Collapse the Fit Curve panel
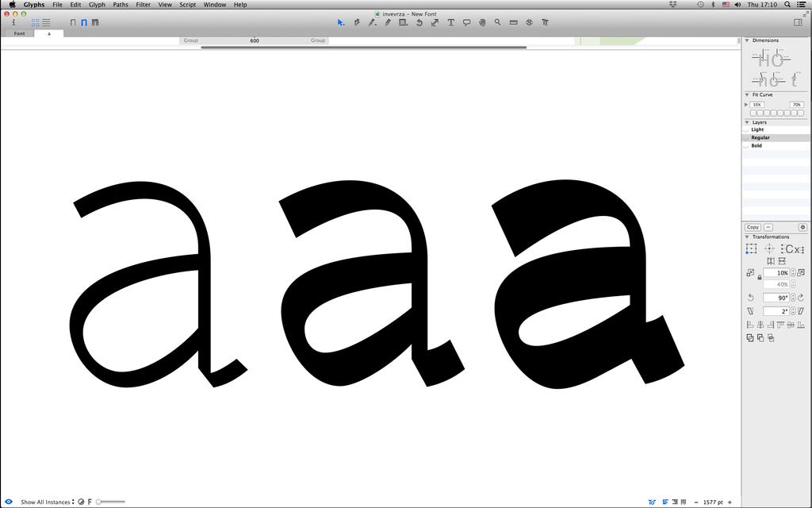Image resolution: width=812 pixels, height=508 pixels. click(747, 95)
